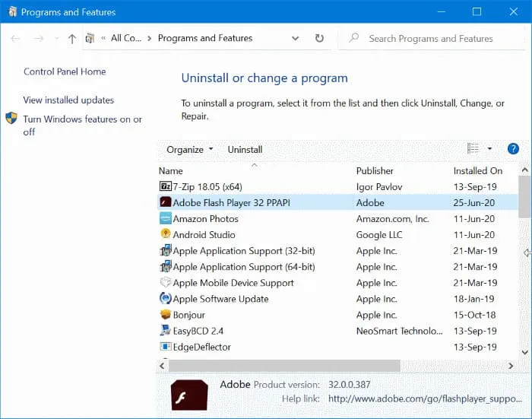Click the Apple Software Update icon
The image size is (532, 419).
[165, 298]
